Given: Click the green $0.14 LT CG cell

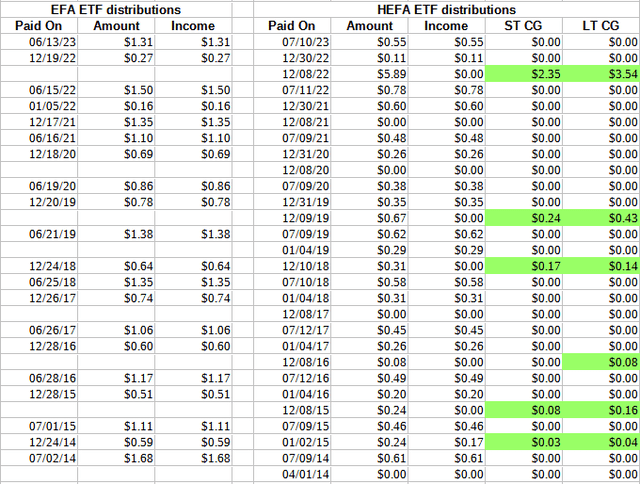Looking at the screenshot, I should click(x=601, y=266).
